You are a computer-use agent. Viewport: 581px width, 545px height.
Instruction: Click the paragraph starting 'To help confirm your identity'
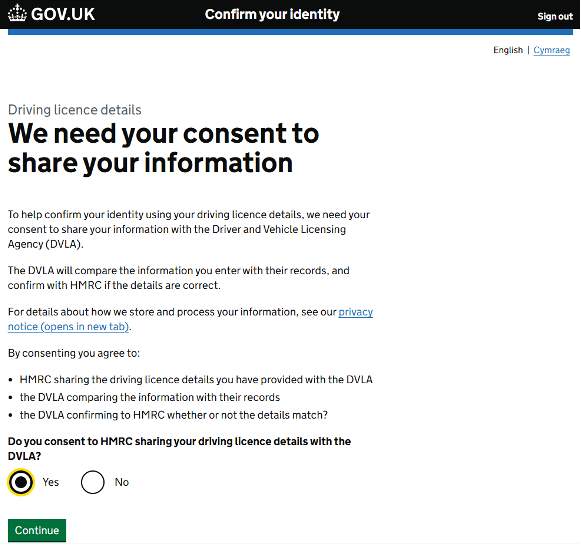pyautogui.click(x=189, y=229)
